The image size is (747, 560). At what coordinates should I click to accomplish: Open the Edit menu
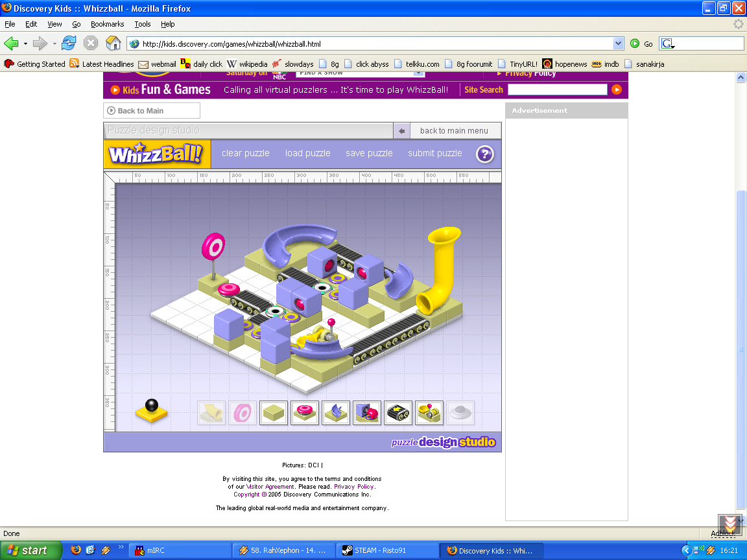tap(31, 24)
